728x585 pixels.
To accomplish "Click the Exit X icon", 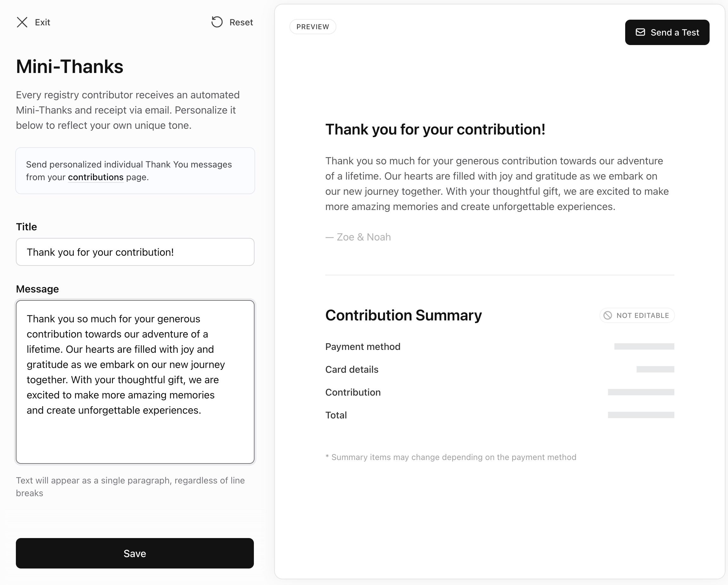I will coord(22,22).
